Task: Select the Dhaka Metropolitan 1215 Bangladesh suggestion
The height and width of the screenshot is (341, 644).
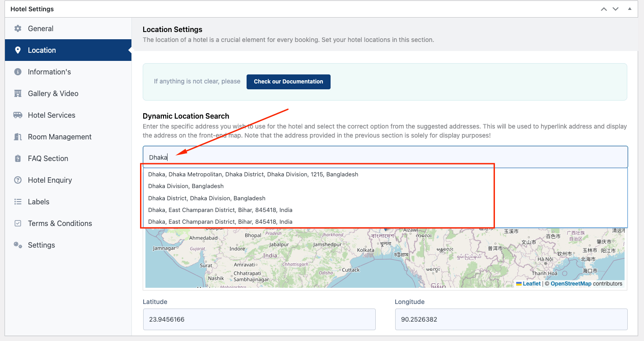Action: [253, 174]
